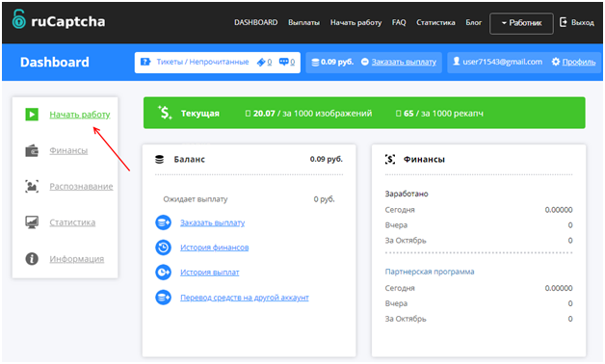Viewport: 605px width, 364px height.
Task: Open Начать работу in top navigation
Action: point(355,23)
